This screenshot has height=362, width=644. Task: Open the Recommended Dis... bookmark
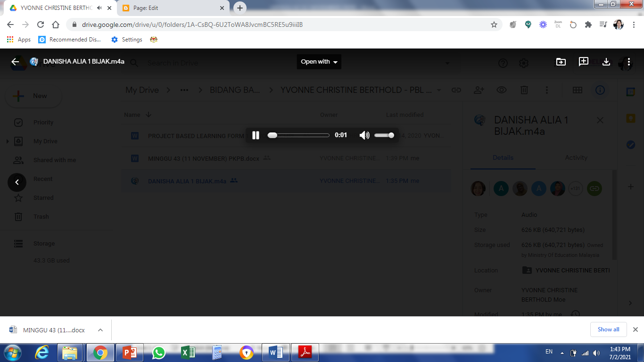(x=70, y=40)
